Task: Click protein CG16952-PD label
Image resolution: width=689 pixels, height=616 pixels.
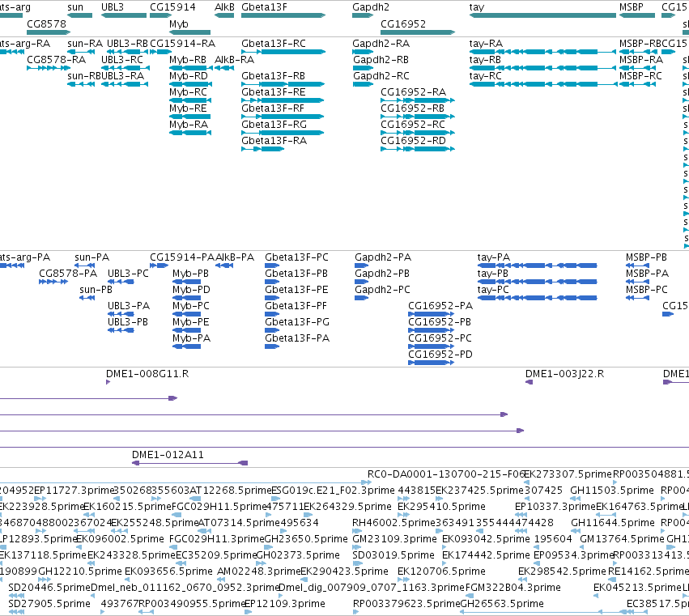Action: pos(440,355)
